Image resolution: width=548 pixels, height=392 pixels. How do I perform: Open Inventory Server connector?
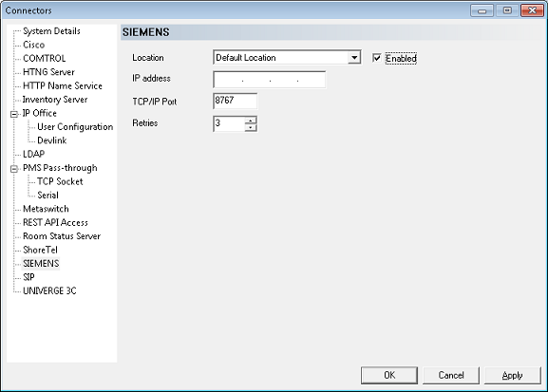(55, 100)
